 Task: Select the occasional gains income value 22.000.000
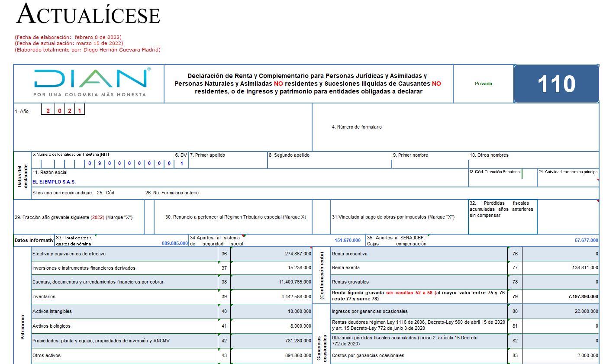(x=561, y=311)
